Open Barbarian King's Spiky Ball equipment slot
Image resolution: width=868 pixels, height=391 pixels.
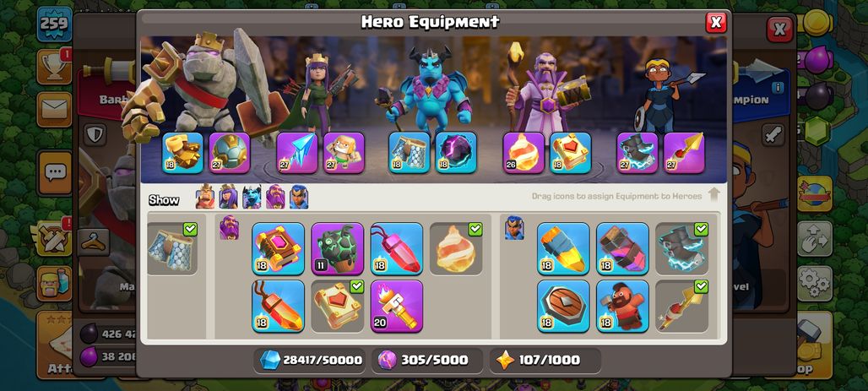pyautogui.click(x=229, y=153)
